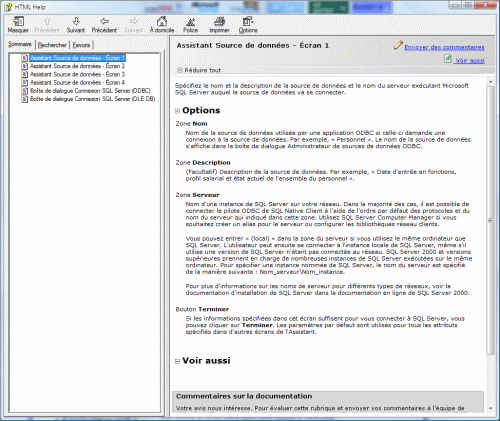Click the content scrollbar up arrow

pos(490,82)
